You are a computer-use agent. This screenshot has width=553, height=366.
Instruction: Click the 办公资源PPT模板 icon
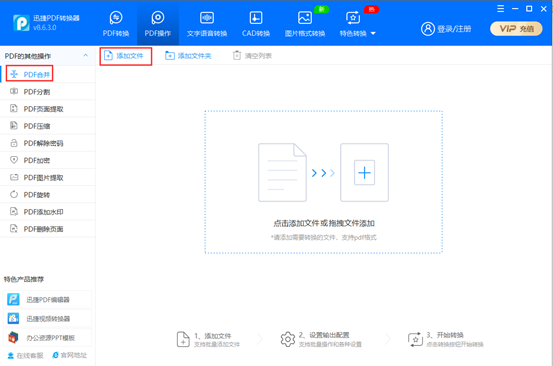(13, 337)
